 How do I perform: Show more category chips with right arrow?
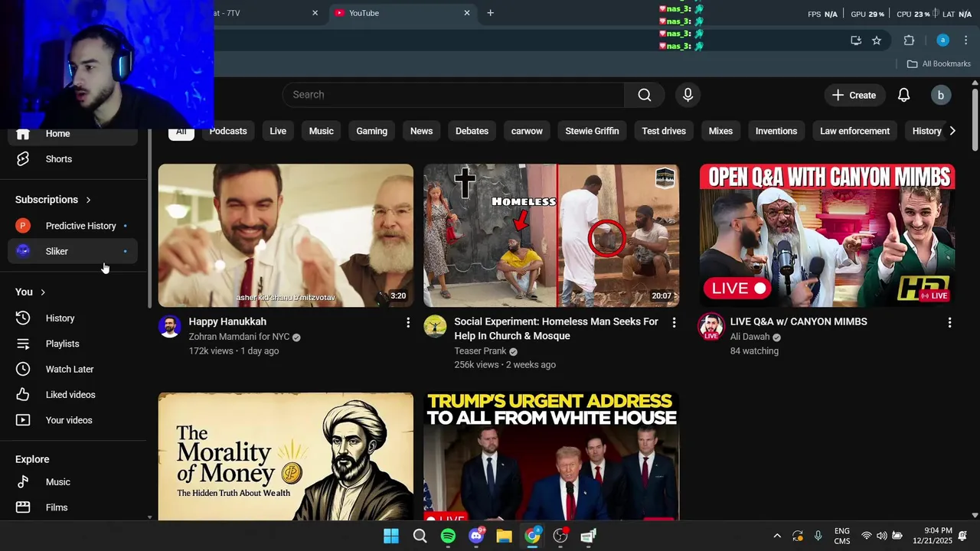952,131
